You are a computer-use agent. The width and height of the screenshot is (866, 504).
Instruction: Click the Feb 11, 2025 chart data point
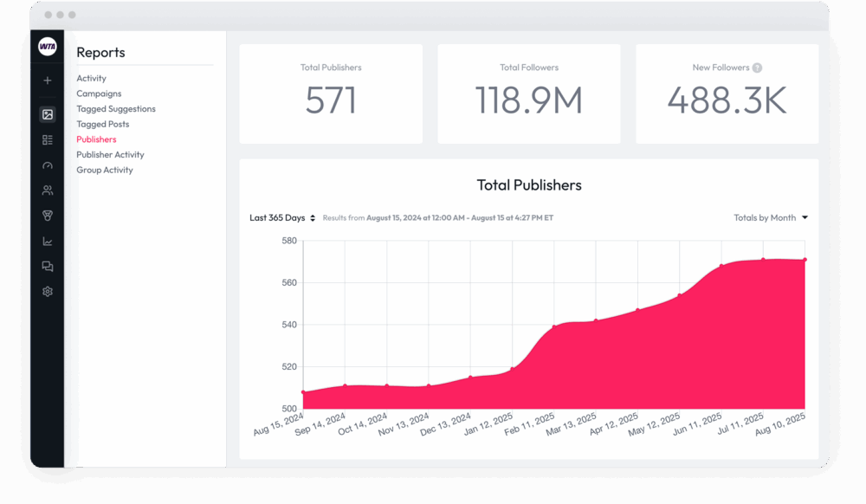pos(554,327)
